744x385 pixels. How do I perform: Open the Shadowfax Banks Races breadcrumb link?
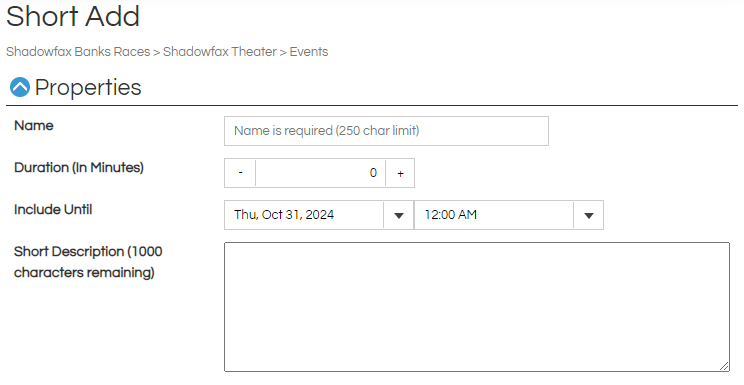[78, 52]
